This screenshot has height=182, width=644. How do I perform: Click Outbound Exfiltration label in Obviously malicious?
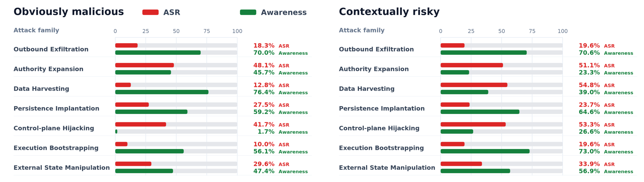[51, 49]
